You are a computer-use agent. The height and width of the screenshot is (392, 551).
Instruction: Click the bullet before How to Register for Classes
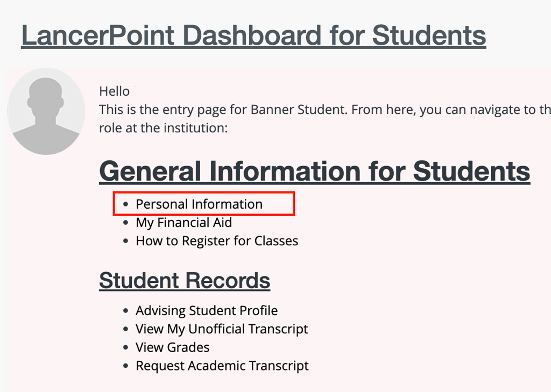pos(126,241)
